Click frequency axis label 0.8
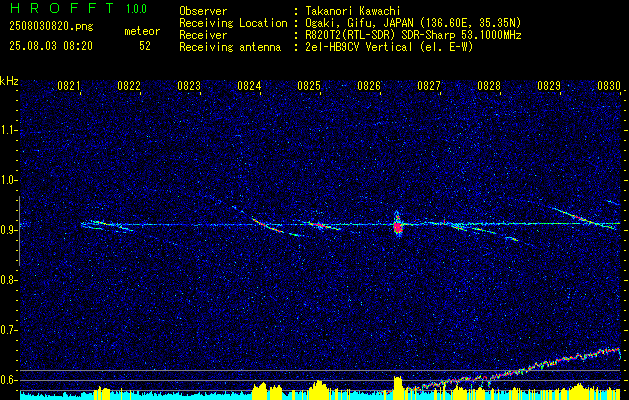This screenshot has width=629, height=400. [x=8, y=280]
